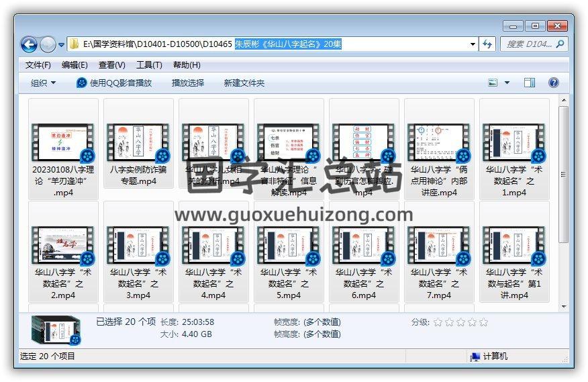Click the vertical scrollbar thumb

[563, 175]
